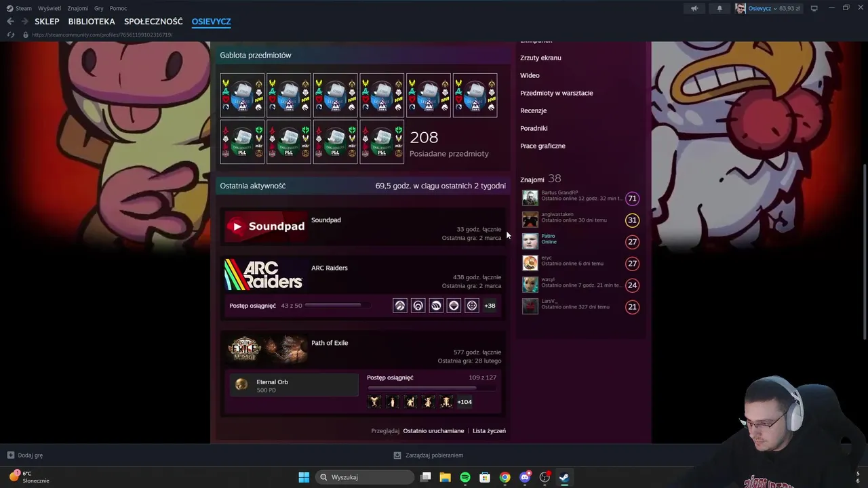Click Dodaj grę button
The image size is (868, 488).
[x=24, y=455]
